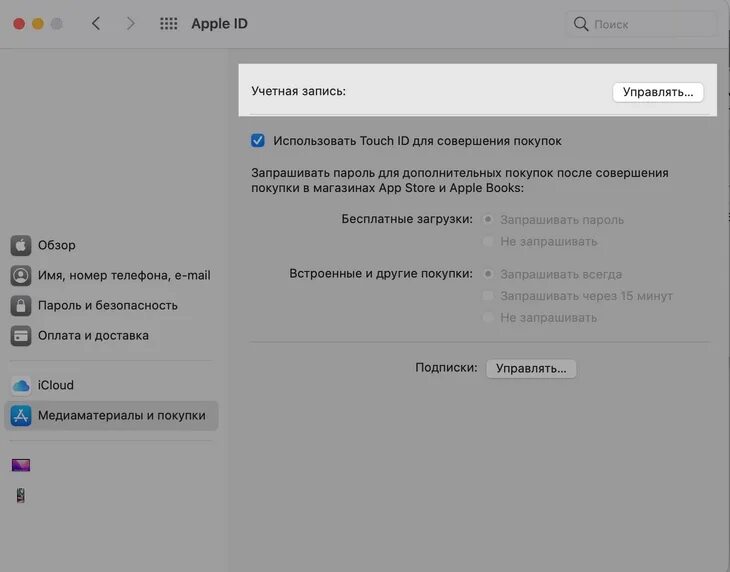The width and height of the screenshot is (730, 572).
Task: Go forward with the right chevron
Action: coord(131,24)
